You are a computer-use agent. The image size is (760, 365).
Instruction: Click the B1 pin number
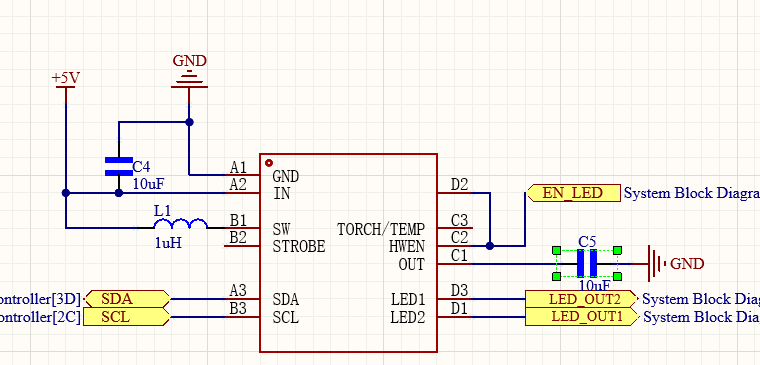238,220
